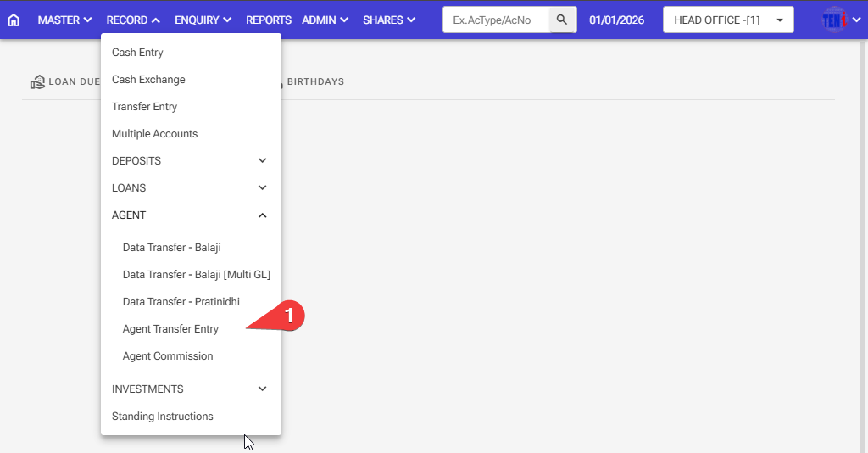Select Transfer Entry menu item

tap(144, 107)
